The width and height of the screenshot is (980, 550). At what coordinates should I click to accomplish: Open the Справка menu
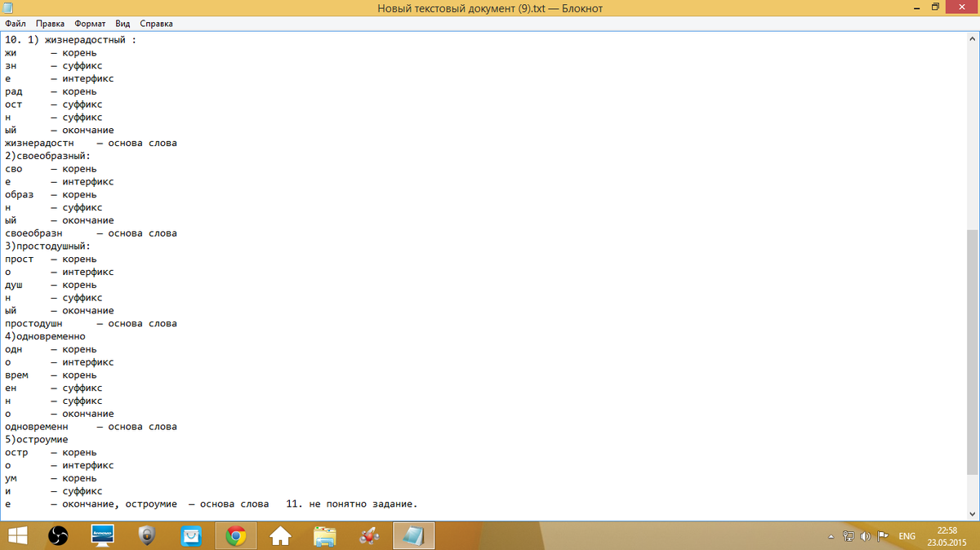156,24
